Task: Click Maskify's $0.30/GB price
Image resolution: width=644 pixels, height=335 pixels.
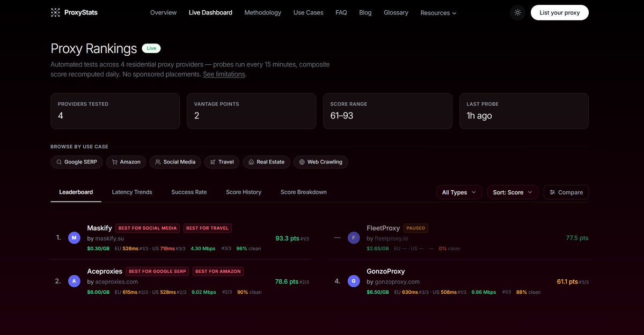Action: (x=98, y=249)
